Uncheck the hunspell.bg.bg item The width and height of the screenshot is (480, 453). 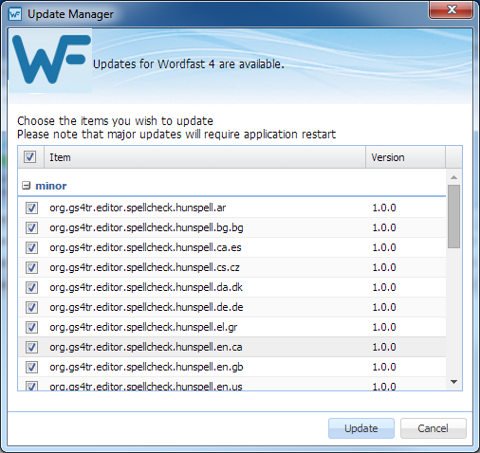32,228
